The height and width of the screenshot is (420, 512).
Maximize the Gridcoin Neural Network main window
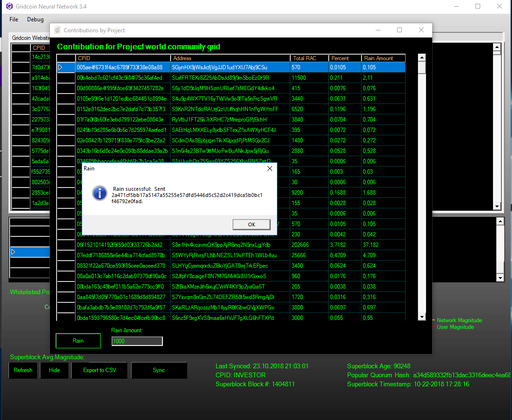(x=478, y=6)
